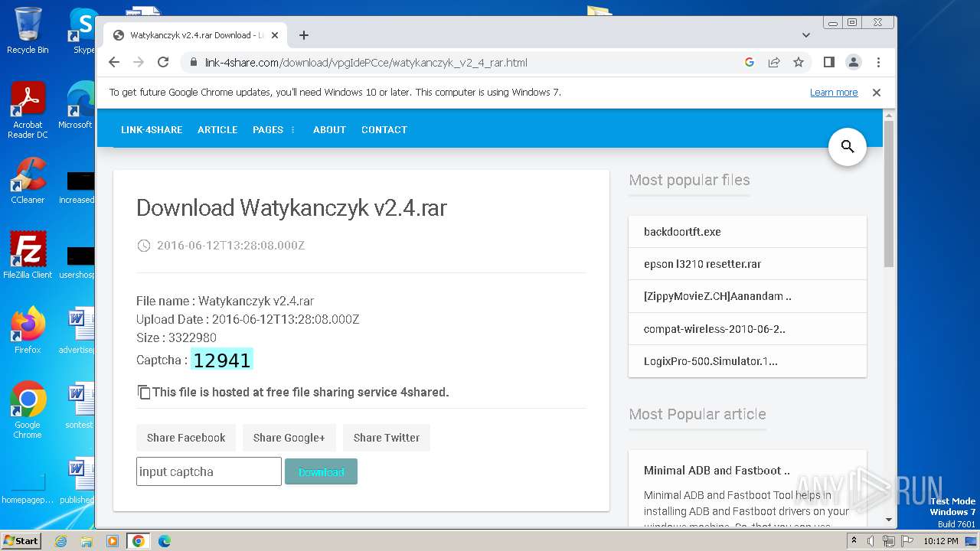Click the Share Twitter button
Screen dimensions: 980x551
click(387, 438)
